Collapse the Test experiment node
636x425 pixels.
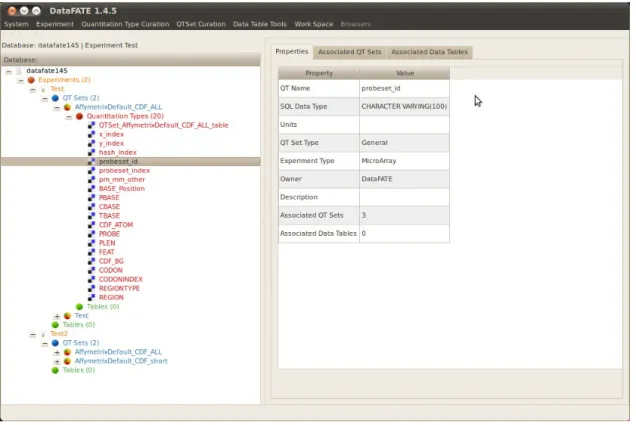click(33, 90)
